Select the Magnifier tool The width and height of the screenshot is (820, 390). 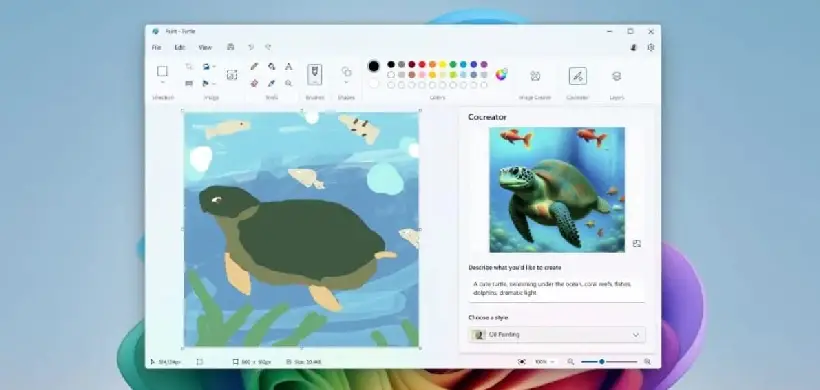click(289, 83)
